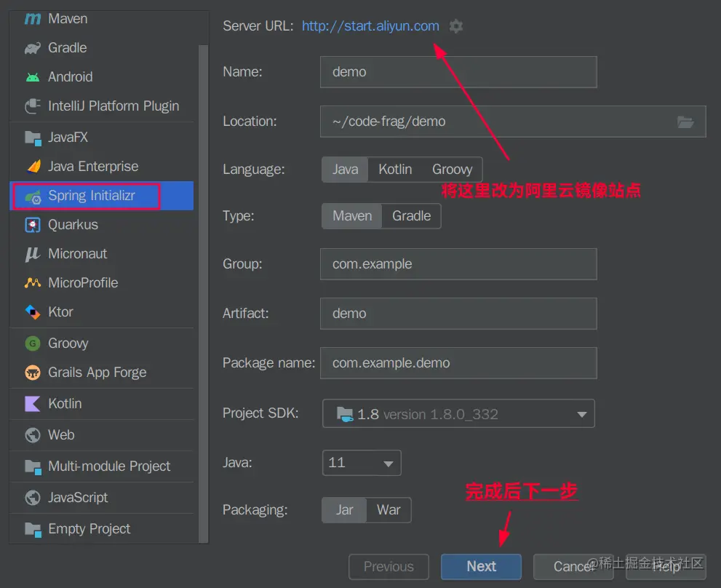721x588 pixels.
Task: Click the Quarkus icon
Action: [x=33, y=225]
